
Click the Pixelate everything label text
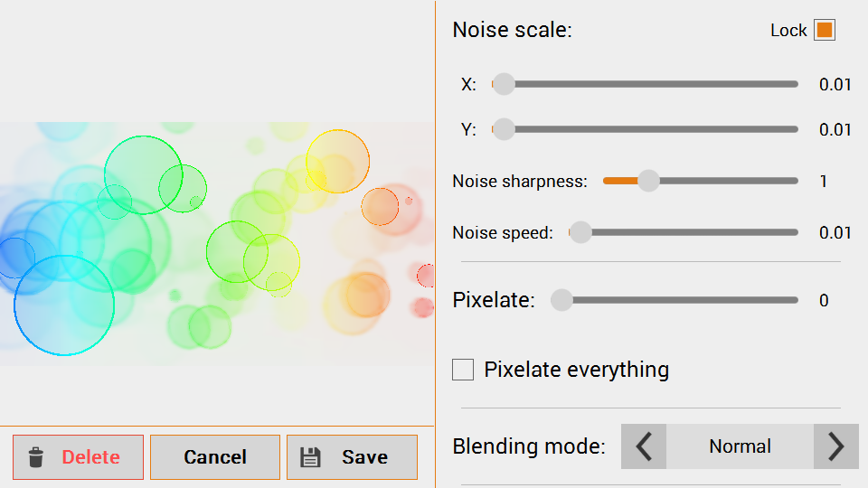coord(576,370)
